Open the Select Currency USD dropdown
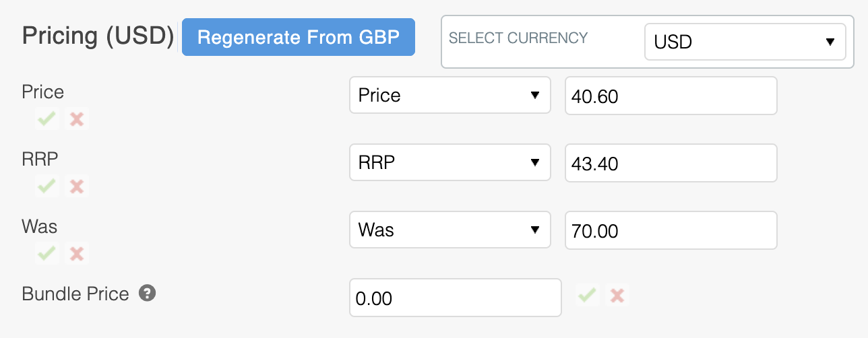Screen dimensions: 868x338 point(745,42)
